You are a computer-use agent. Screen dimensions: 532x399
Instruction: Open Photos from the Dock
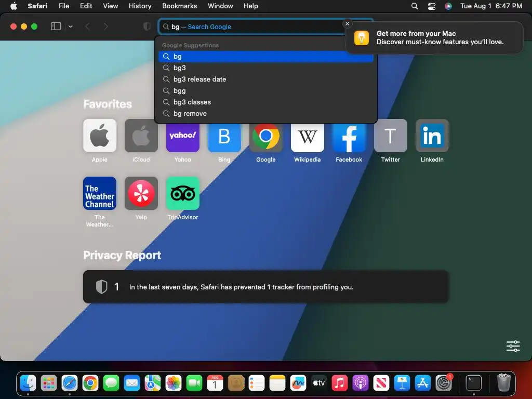coord(174,383)
